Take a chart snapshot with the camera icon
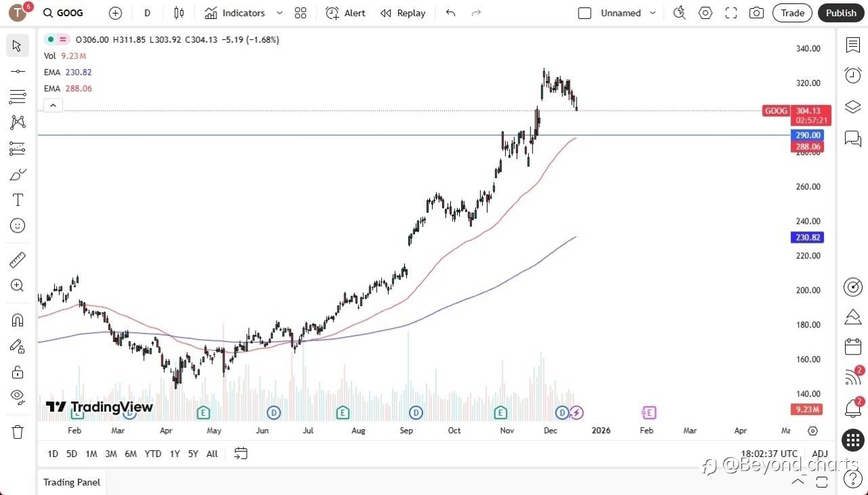This screenshot has height=495, width=868. [756, 13]
